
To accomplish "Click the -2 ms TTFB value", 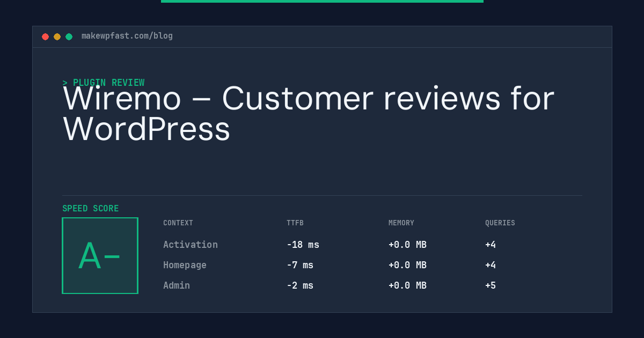I will 300,285.
